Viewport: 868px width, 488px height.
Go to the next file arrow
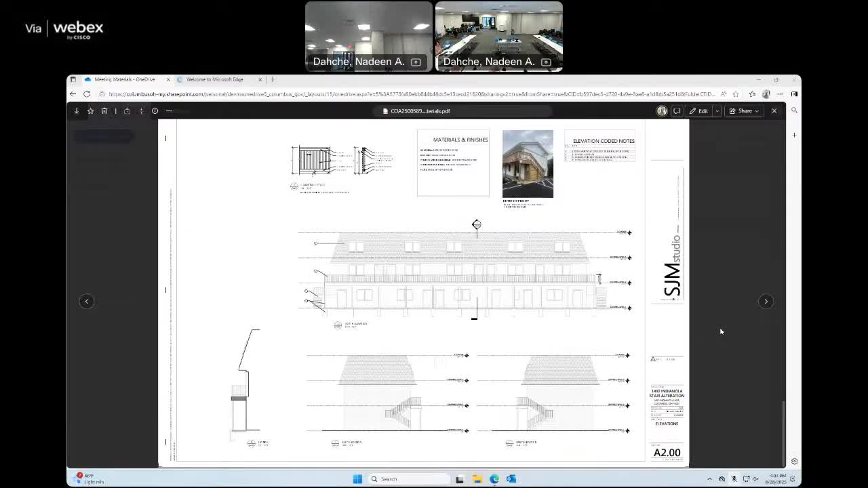coord(766,302)
